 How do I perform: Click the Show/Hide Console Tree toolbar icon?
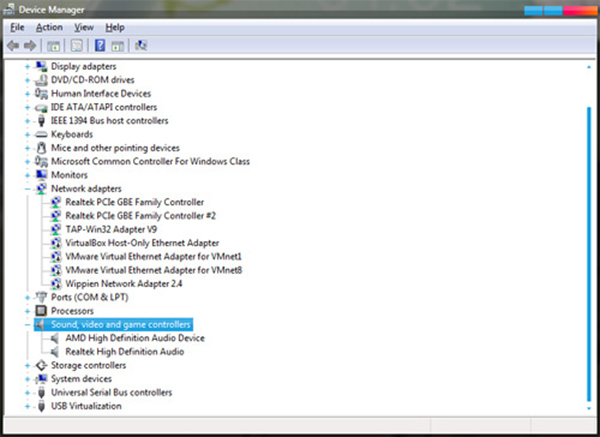pos(53,46)
